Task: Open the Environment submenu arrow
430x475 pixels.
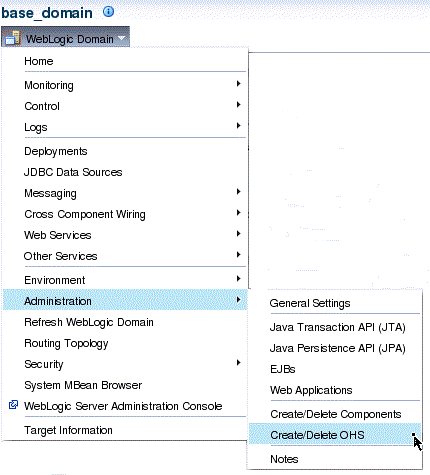Action: coord(238,279)
